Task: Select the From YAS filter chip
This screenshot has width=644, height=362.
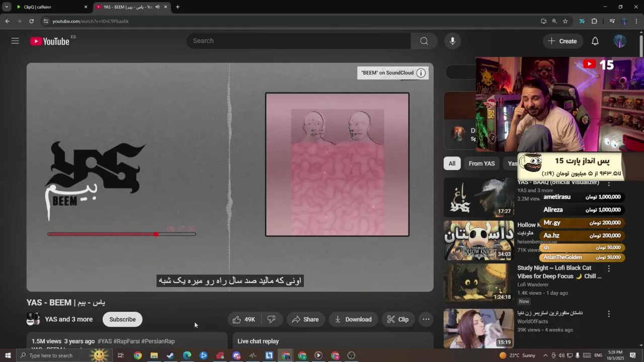Action: pyautogui.click(x=481, y=163)
